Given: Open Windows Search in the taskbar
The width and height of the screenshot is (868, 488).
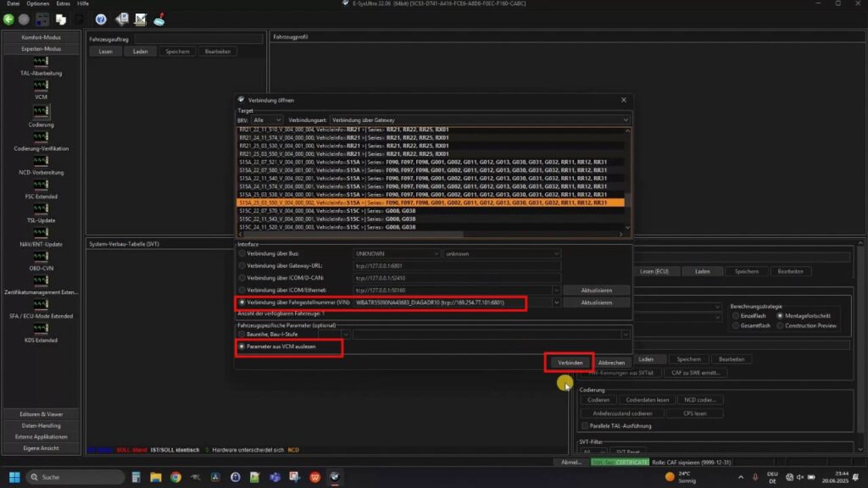Looking at the screenshot, I should pyautogui.click(x=51, y=477).
